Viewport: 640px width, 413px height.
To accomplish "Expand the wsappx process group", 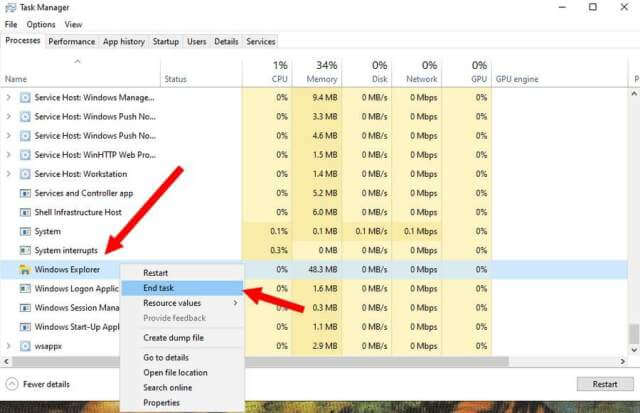I will pos(8,346).
